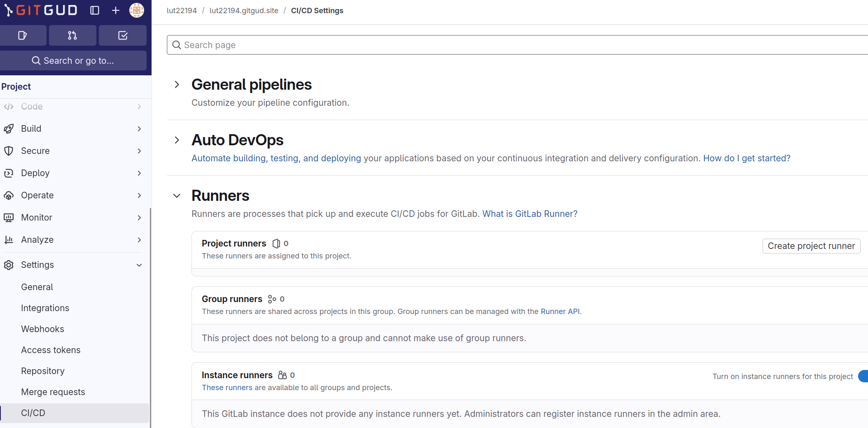Open the create new plus menu
This screenshot has width=868, height=428.
click(116, 10)
